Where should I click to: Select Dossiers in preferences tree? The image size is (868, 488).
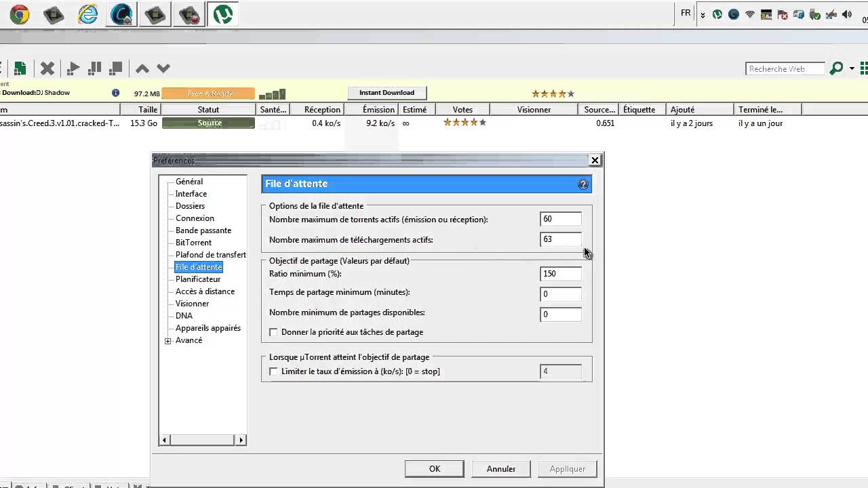[190, 206]
